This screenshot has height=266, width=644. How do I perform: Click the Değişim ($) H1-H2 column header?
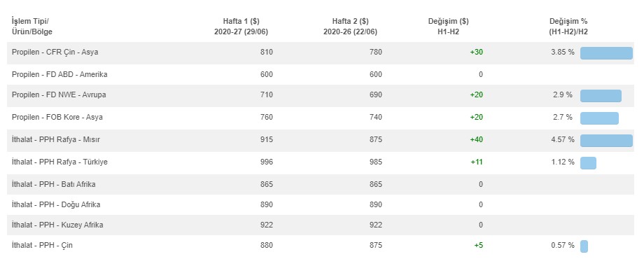448,27
